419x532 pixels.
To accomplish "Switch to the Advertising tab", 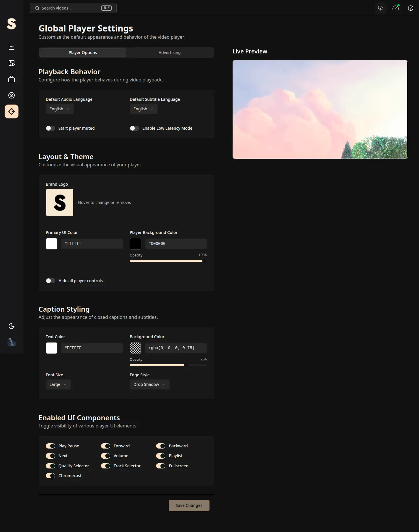I will point(170,53).
